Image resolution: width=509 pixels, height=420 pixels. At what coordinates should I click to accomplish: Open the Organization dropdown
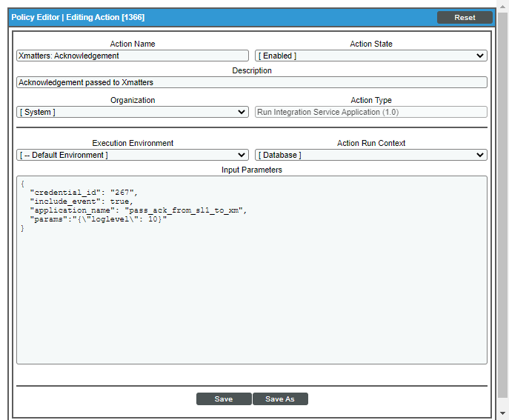[x=133, y=112]
